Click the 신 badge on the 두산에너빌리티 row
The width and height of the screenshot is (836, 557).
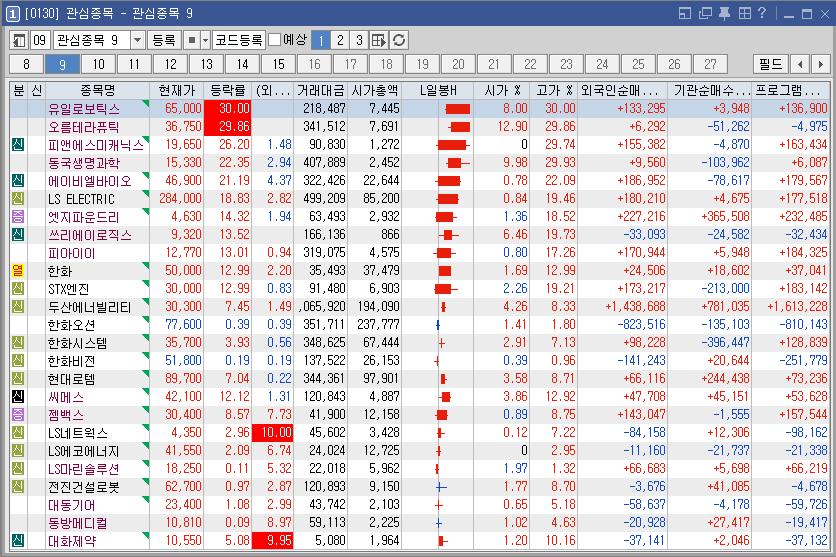tap(18, 306)
